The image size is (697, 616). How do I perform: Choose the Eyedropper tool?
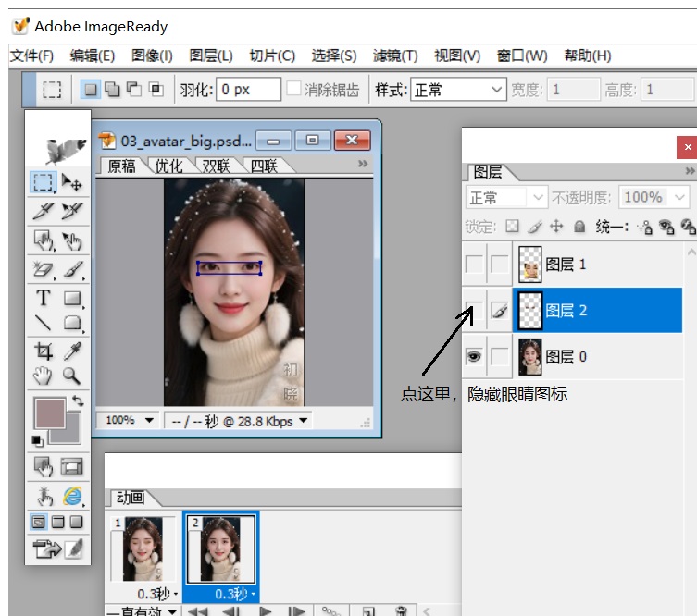pos(72,351)
